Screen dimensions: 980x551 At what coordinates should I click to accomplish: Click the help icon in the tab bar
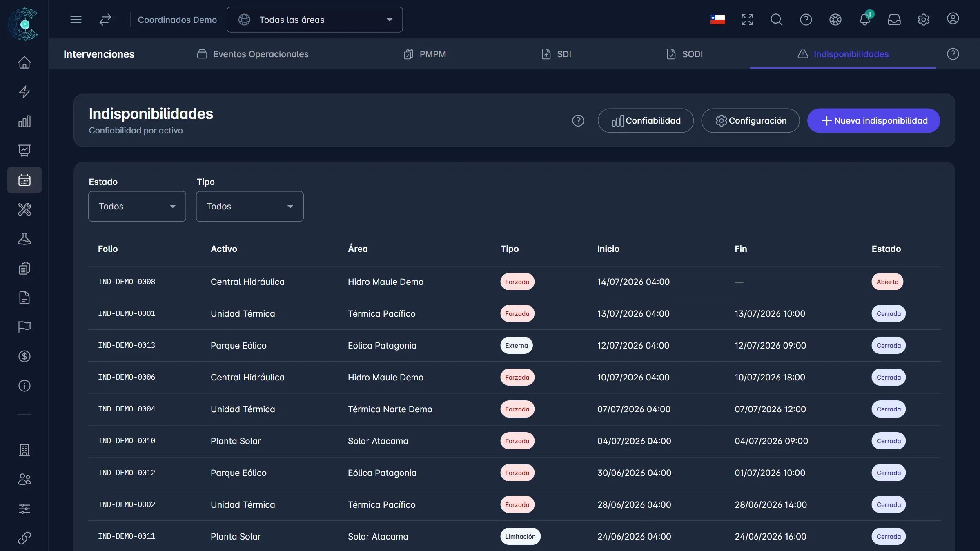(953, 54)
